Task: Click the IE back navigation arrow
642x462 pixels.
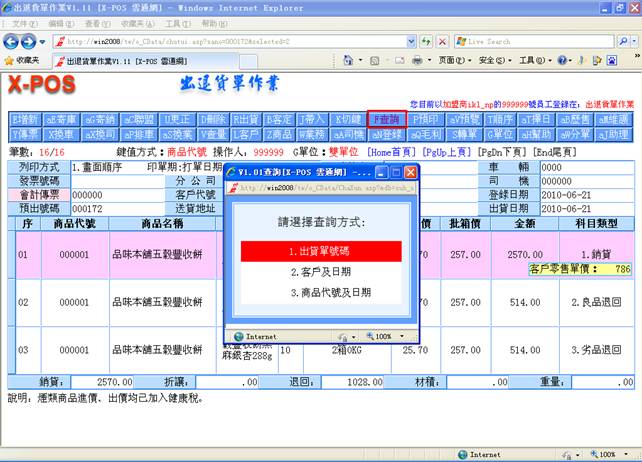Action: 12,41
